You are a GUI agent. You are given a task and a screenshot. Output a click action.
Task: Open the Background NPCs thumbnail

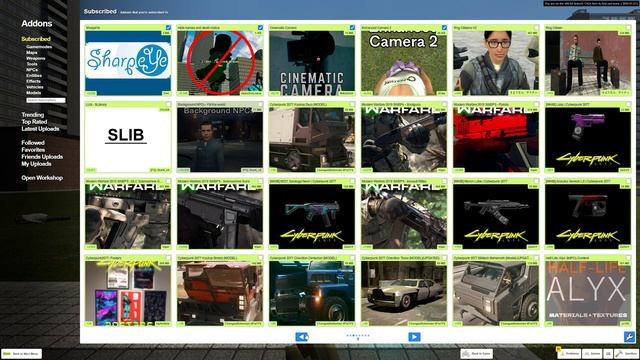220,140
